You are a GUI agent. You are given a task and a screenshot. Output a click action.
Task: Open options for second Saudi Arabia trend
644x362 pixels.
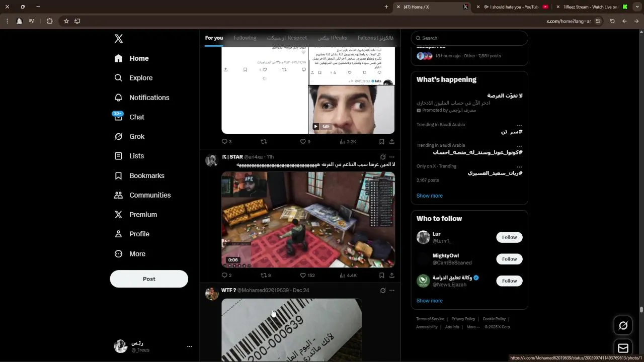click(x=519, y=146)
